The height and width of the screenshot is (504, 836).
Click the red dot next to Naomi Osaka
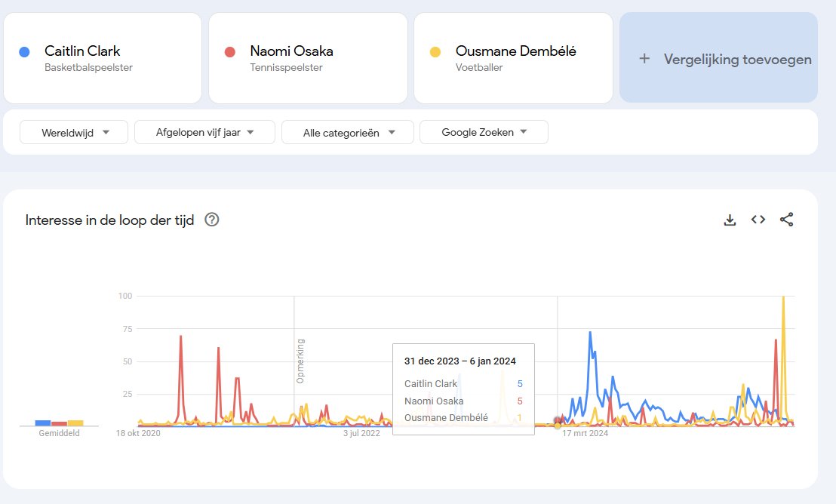pos(230,52)
